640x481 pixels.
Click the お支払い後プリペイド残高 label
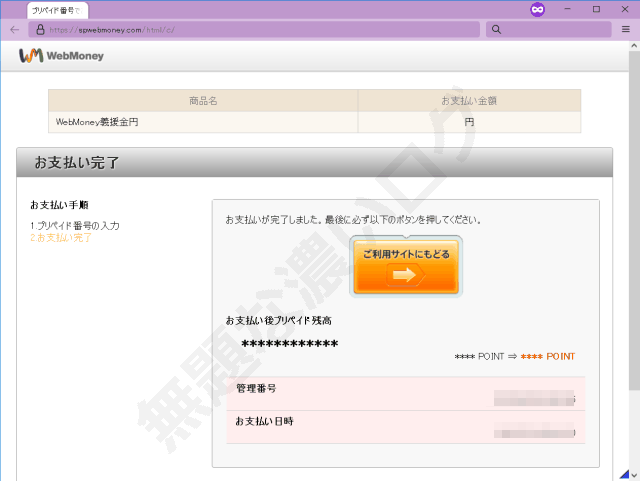coord(278,321)
